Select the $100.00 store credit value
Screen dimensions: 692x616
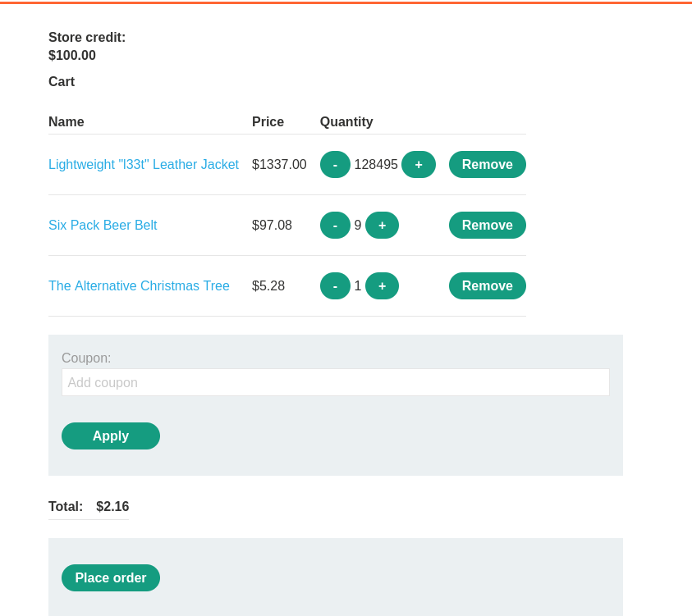72,56
